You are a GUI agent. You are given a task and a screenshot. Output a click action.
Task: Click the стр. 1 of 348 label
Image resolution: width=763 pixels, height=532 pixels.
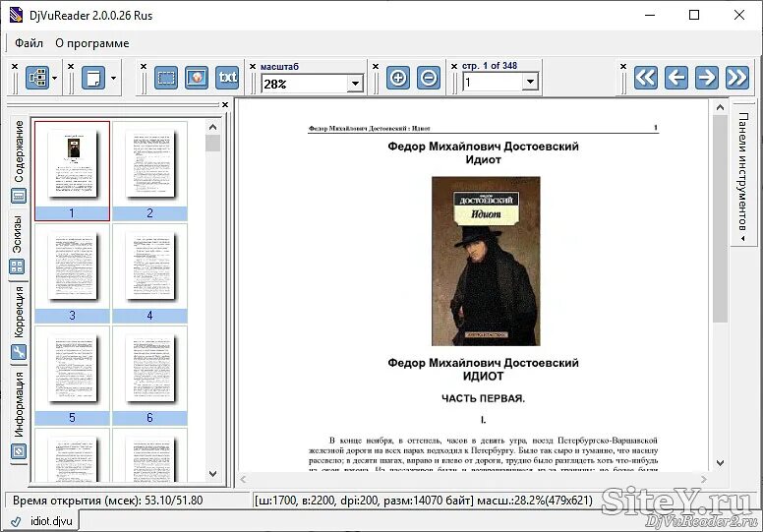point(490,66)
